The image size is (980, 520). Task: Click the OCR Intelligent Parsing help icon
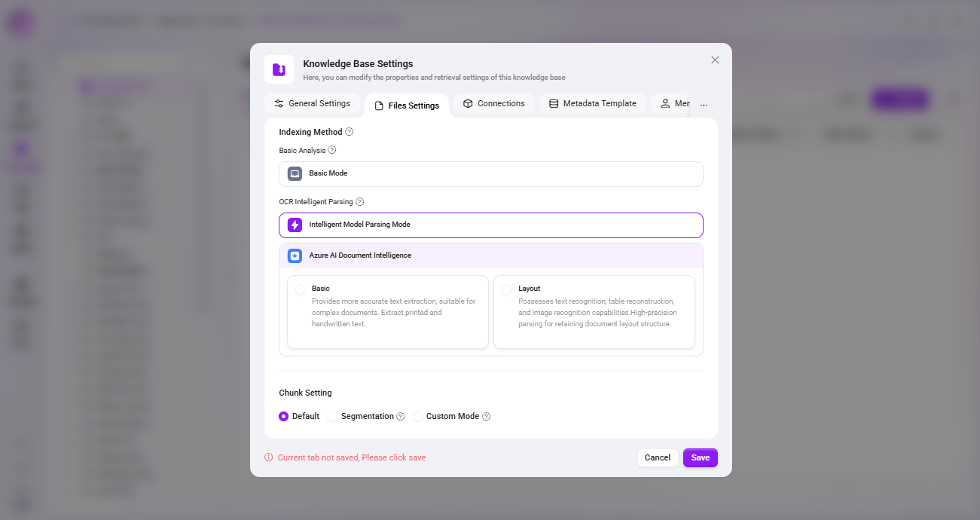point(360,202)
